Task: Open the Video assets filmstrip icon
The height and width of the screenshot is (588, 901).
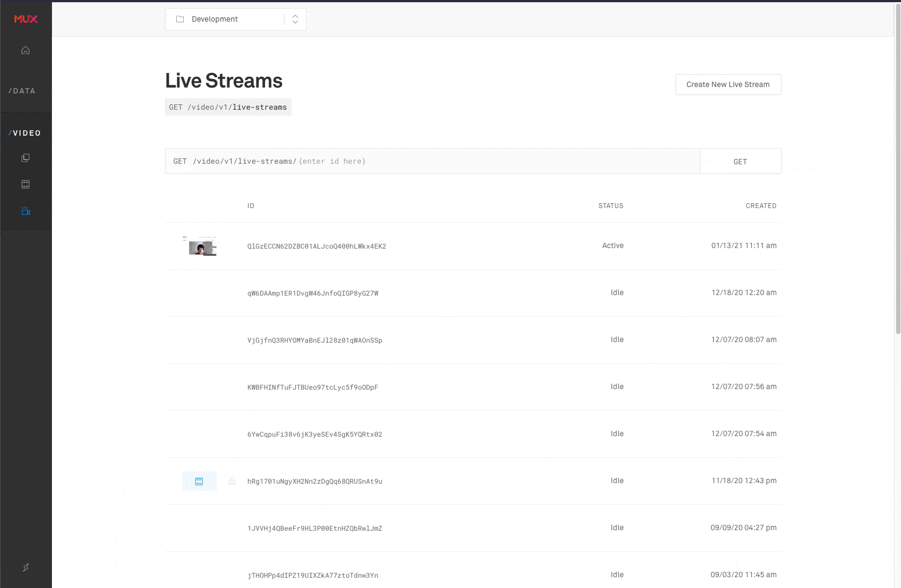Action: (25, 184)
